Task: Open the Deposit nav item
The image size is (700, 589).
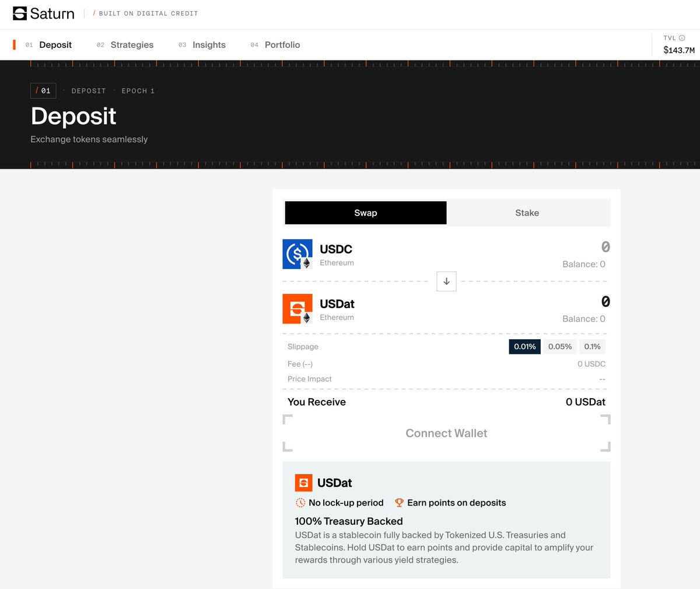Action: 49,45
